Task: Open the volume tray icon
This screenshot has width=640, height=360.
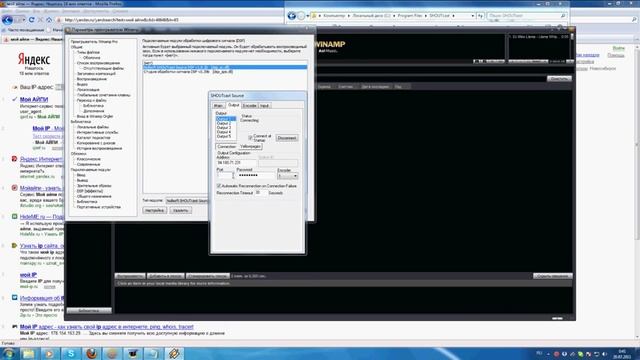Action: (x=604, y=354)
